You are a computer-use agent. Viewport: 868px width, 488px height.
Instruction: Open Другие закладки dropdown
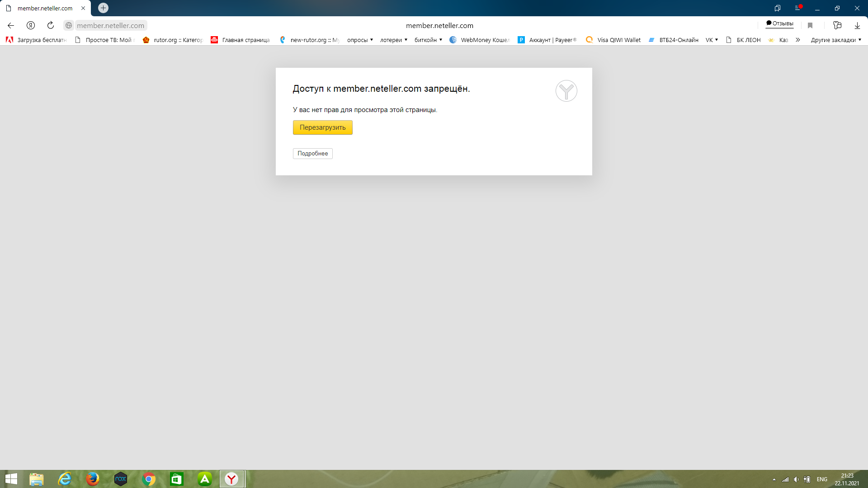click(835, 40)
